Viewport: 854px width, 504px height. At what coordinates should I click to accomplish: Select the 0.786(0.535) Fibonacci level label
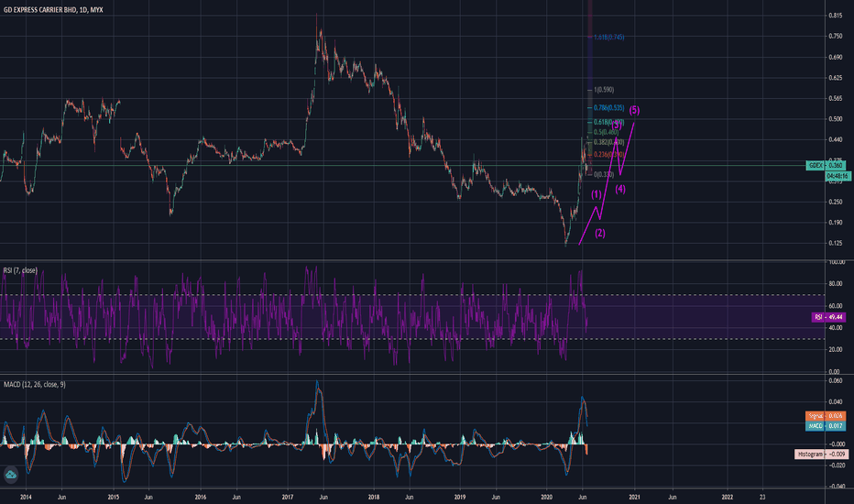[x=609, y=108]
